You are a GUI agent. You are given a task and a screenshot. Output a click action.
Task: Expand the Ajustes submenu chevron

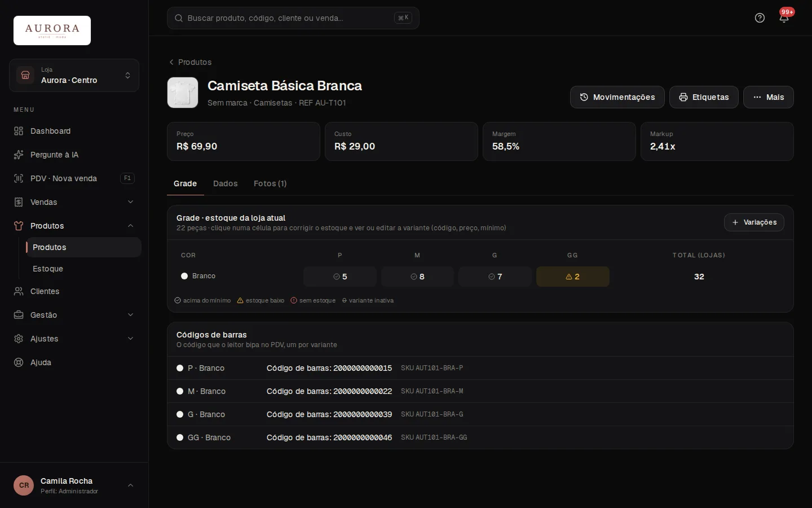(x=131, y=339)
